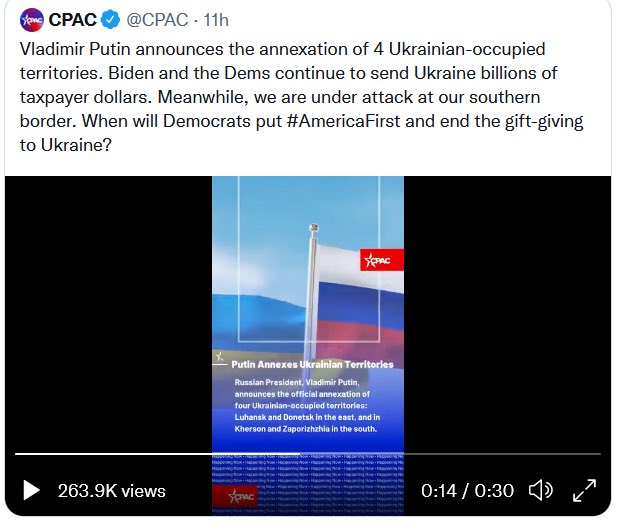Image resolution: width=626 pixels, height=531 pixels.
Task: Enter fullscreen using the expand arrows icon
Action: [583, 490]
